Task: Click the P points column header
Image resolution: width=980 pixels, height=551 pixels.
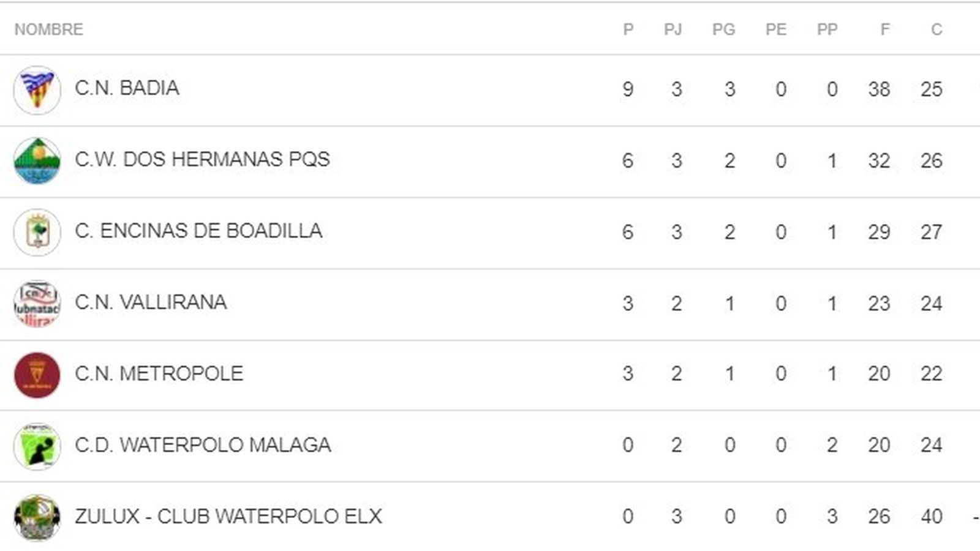Action: (x=628, y=29)
